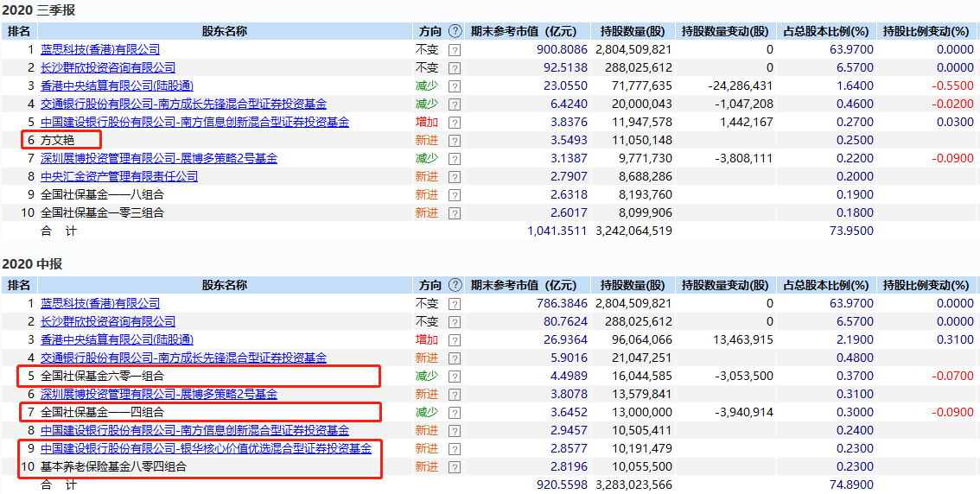Open 展博多策略2号基金 link in 中报
The width and height of the screenshot is (980, 494).
pyautogui.click(x=159, y=394)
